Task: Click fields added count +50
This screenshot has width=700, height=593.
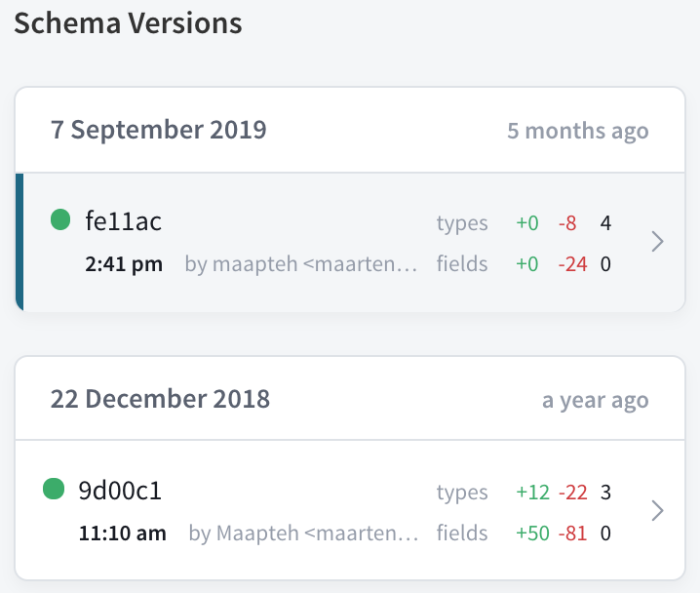Action: pos(532,534)
